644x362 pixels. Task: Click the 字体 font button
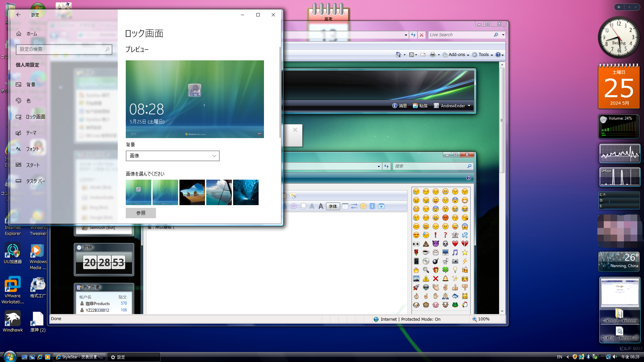[333, 206]
